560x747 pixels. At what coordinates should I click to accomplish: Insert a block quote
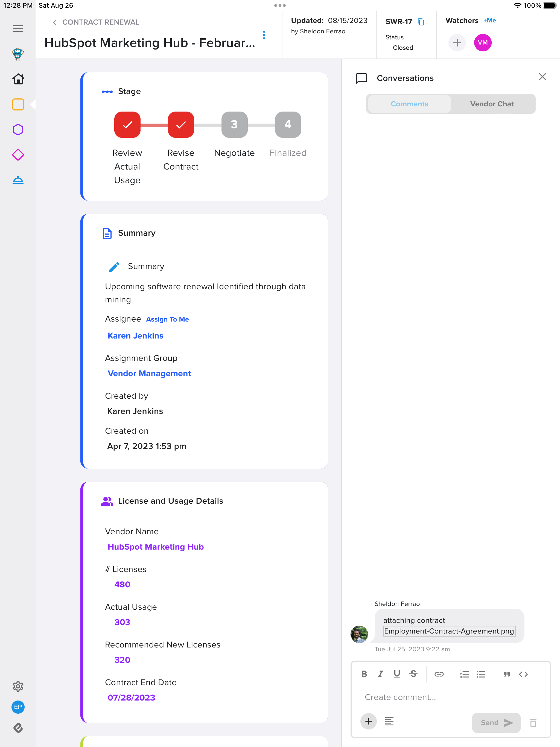pyautogui.click(x=507, y=674)
